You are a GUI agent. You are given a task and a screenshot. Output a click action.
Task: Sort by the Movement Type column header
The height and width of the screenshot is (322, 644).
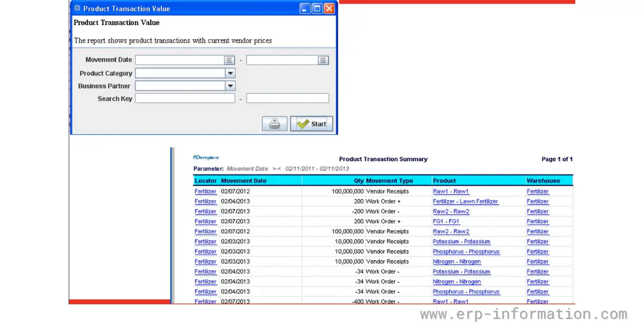[x=389, y=181]
